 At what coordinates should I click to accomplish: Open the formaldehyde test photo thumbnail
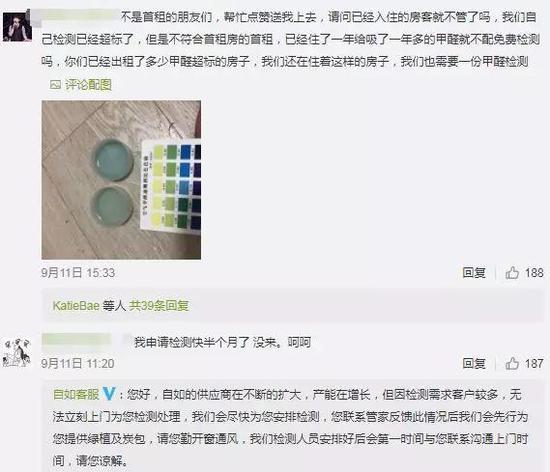click(121, 180)
